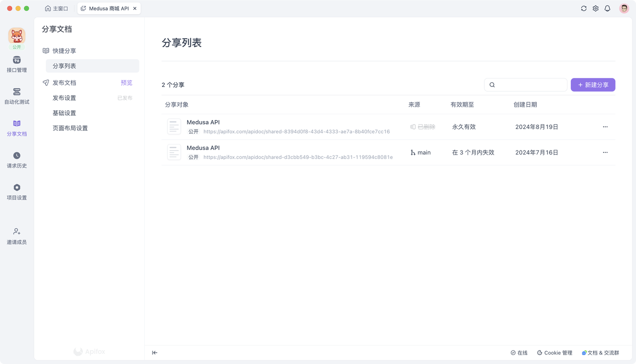Click the 预览 link
This screenshot has height=364, width=636.
[x=127, y=83]
